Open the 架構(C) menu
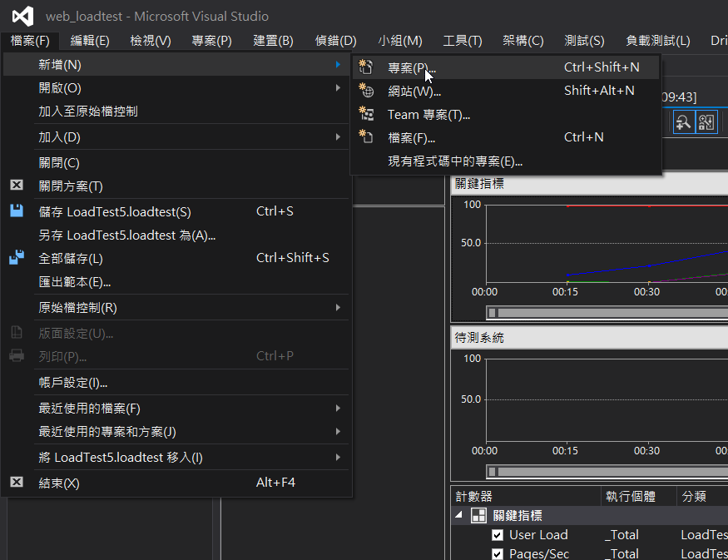The height and width of the screenshot is (560, 728). point(523,41)
